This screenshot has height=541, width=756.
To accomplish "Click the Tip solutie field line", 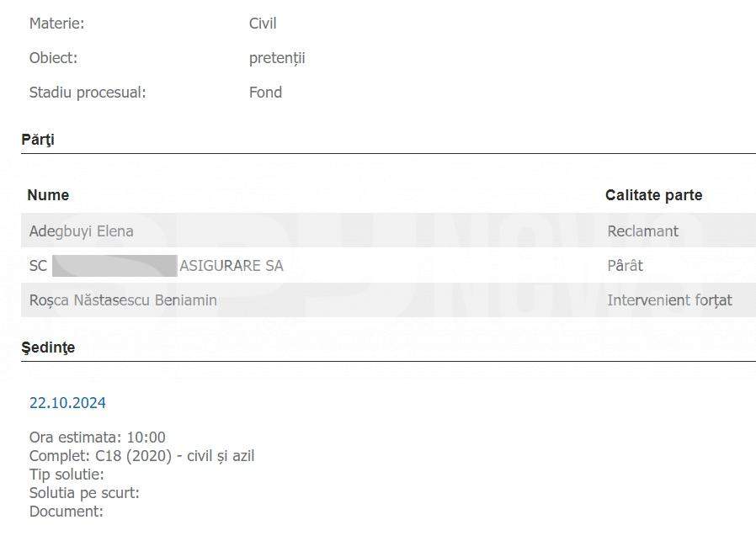I will click(67, 475).
